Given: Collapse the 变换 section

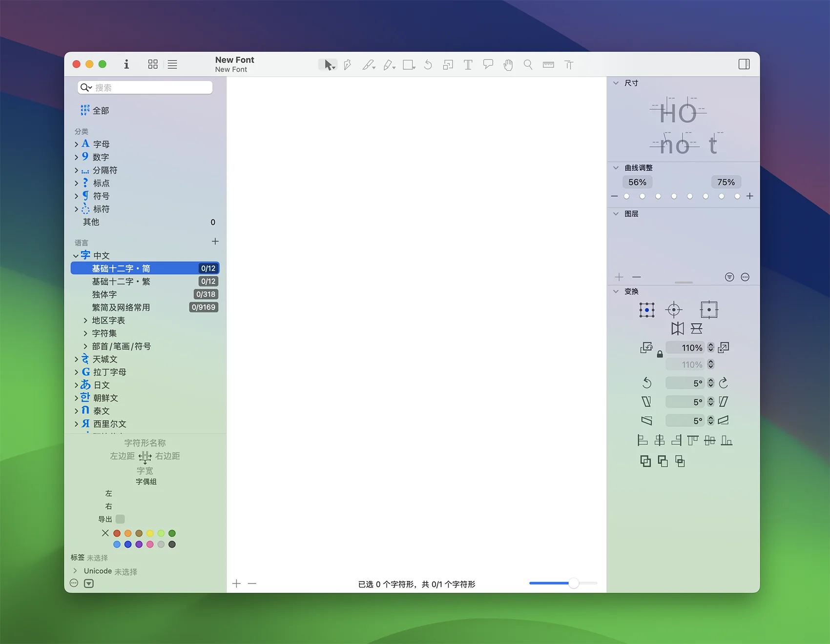Looking at the screenshot, I should pos(616,291).
